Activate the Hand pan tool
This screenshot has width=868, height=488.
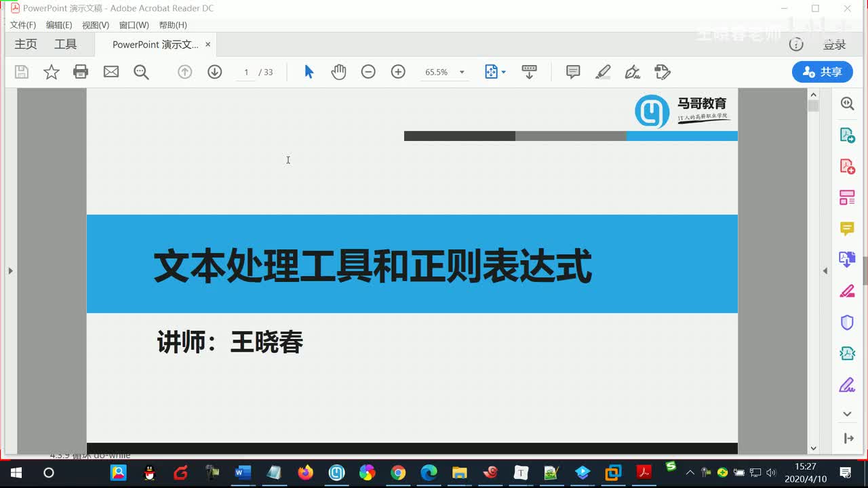pyautogui.click(x=338, y=72)
